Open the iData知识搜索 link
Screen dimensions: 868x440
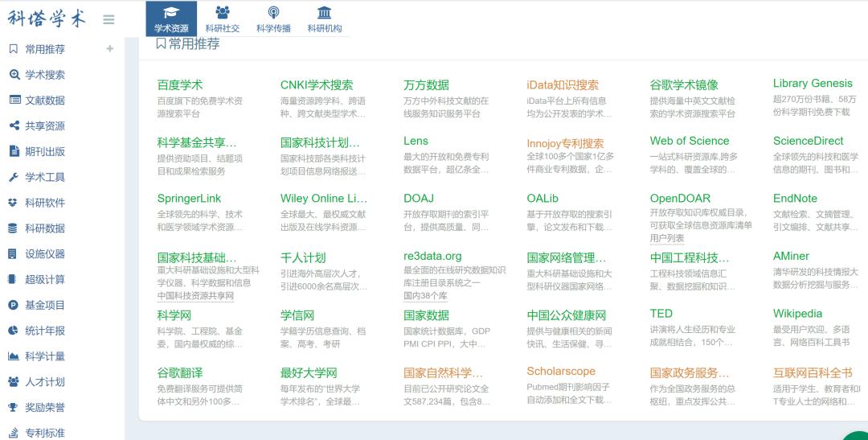point(563,84)
